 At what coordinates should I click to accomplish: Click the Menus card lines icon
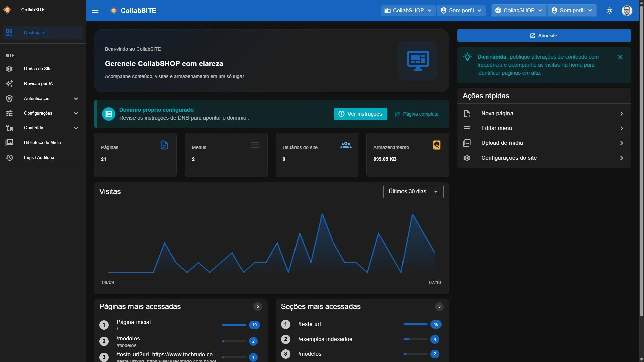pos(255,145)
